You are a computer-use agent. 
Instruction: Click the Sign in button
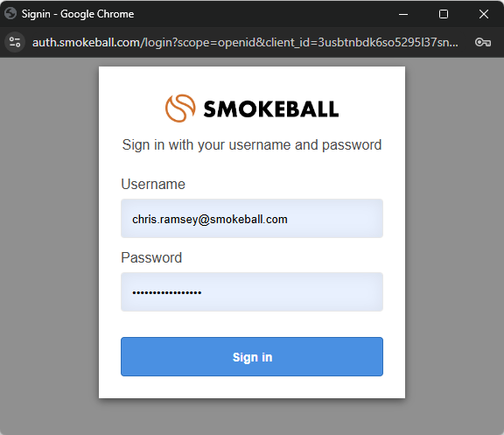252,356
